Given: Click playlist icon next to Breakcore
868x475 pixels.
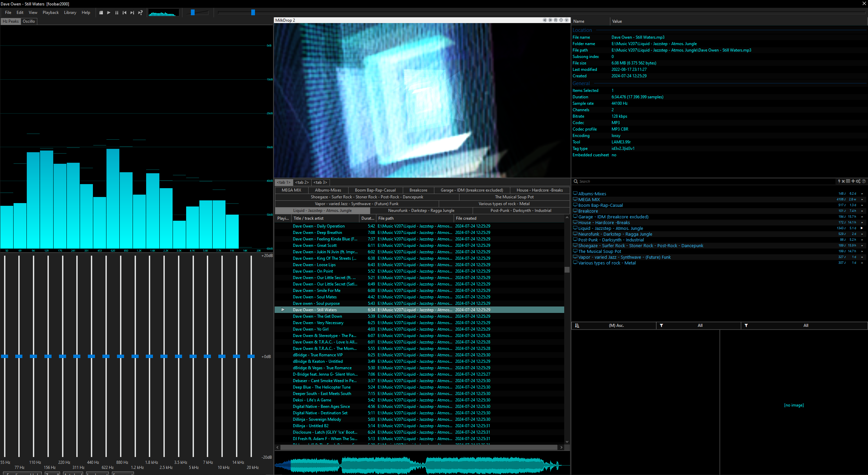Looking at the screenshot, I should [575, 211].
